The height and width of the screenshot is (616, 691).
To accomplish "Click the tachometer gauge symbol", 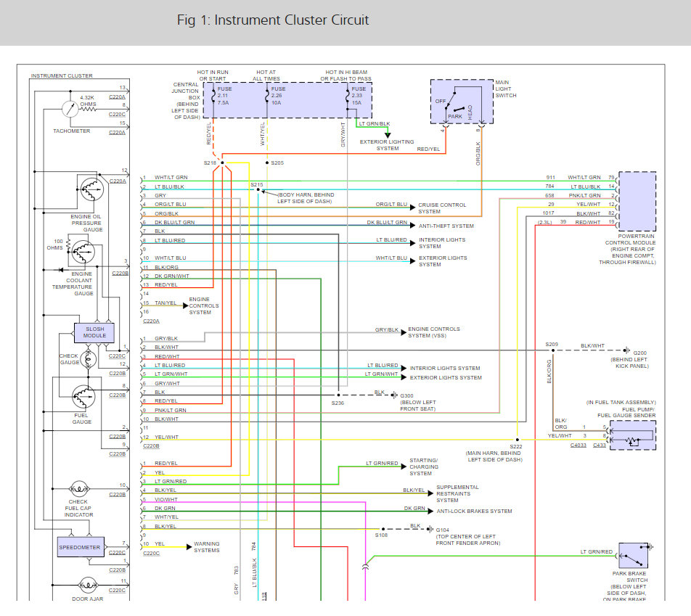I will tap(70, 108).
